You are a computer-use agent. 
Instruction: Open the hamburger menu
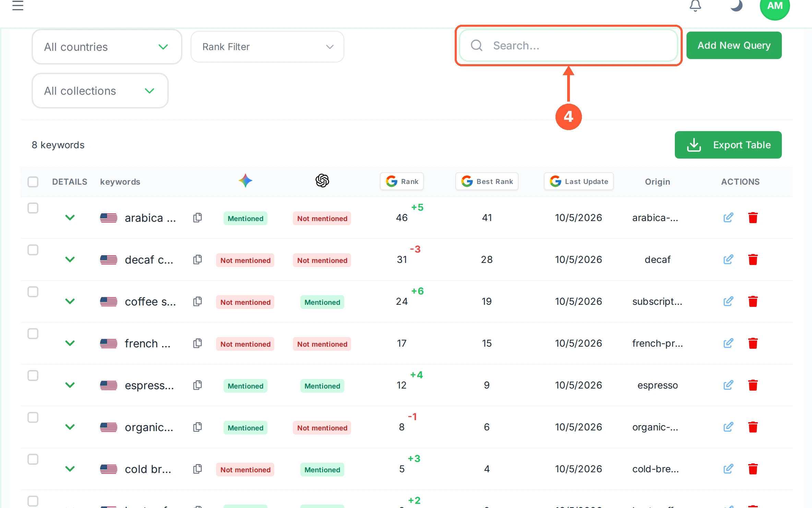click(x=18, y=5)
